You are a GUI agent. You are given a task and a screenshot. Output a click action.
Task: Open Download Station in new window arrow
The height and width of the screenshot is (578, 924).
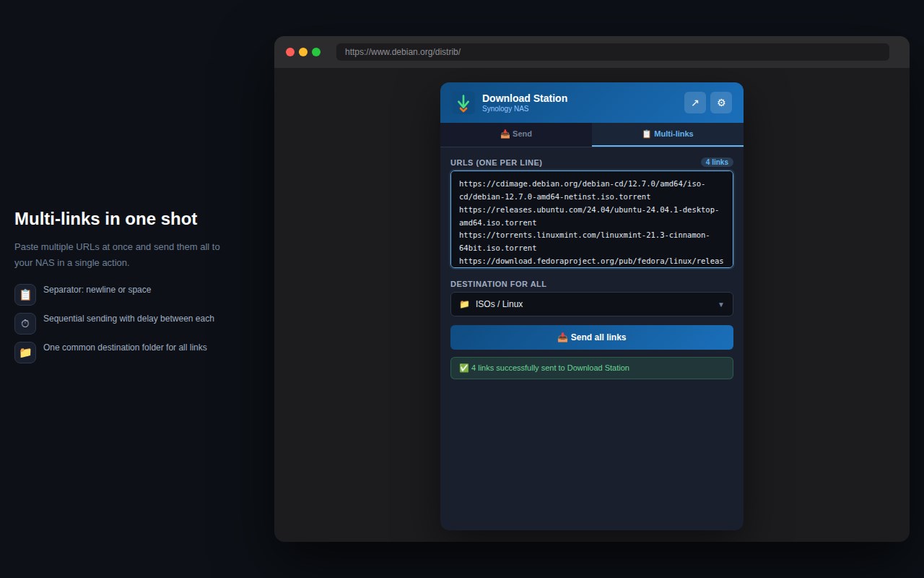click(695, 103)
